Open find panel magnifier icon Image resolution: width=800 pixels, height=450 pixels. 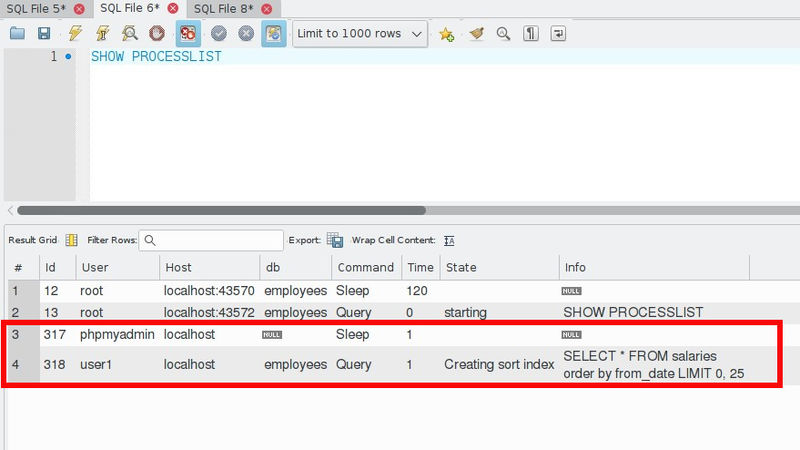[x=503, y=34]
